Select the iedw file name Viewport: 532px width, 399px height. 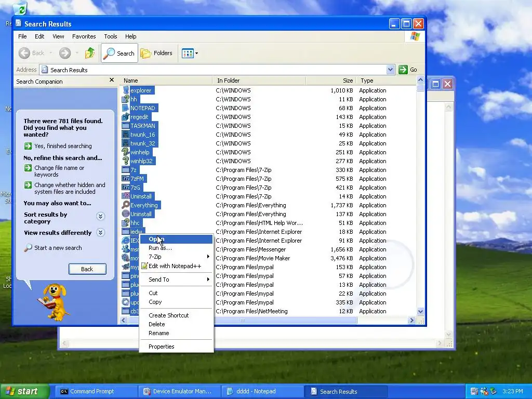pos(137,231)
